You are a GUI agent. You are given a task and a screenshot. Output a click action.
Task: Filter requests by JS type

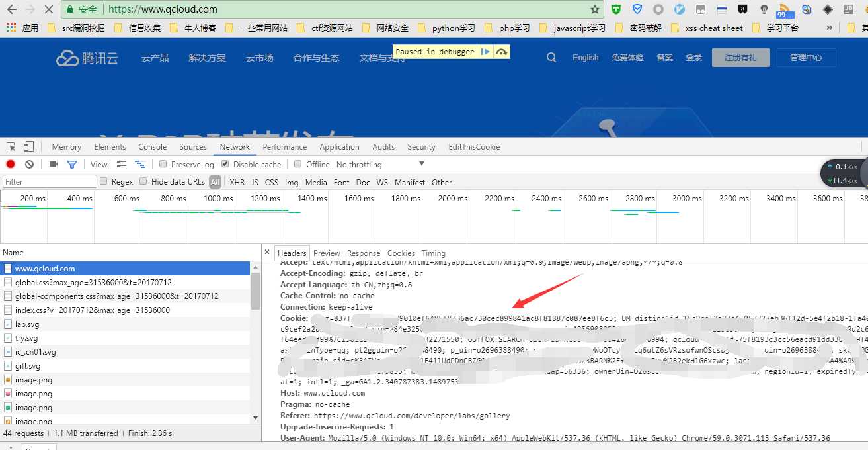coord(255,182)
